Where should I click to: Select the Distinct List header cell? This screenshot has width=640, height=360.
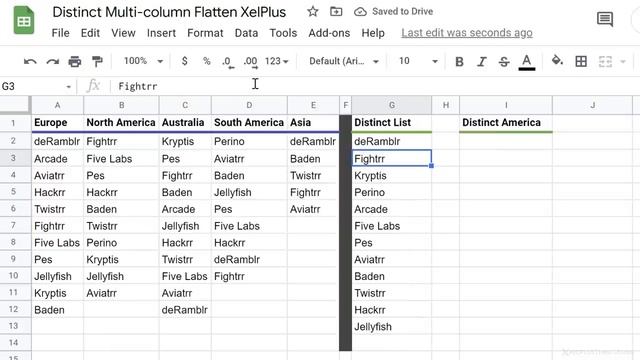[x=391, y=122]
